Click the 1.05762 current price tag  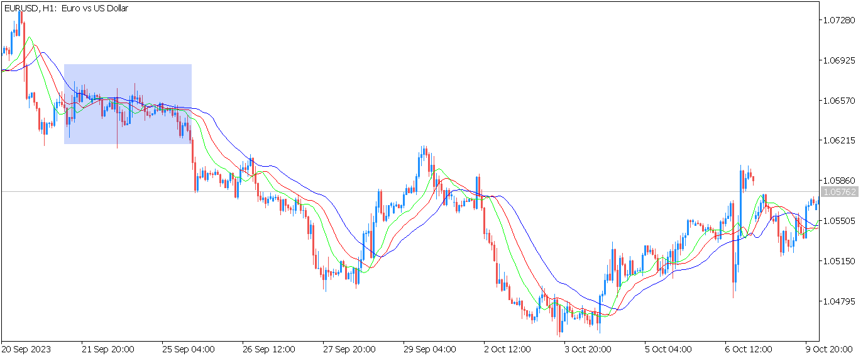point(839,192)
